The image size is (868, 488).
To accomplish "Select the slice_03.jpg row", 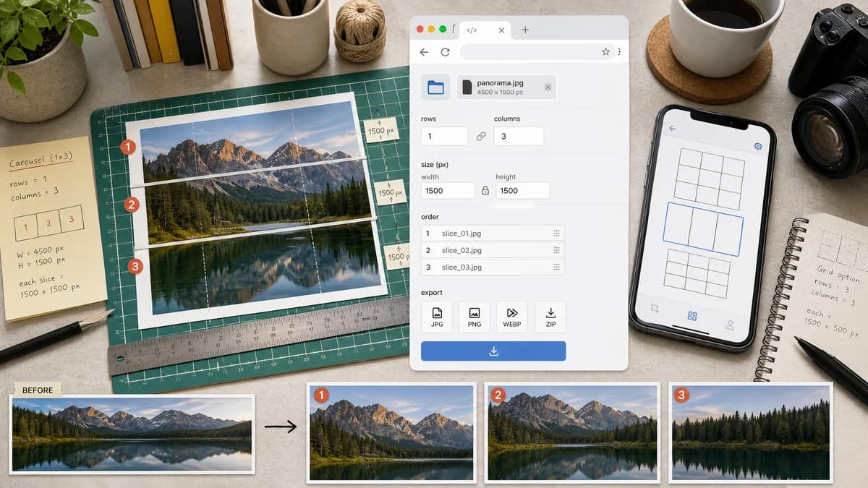I will 493,267.
